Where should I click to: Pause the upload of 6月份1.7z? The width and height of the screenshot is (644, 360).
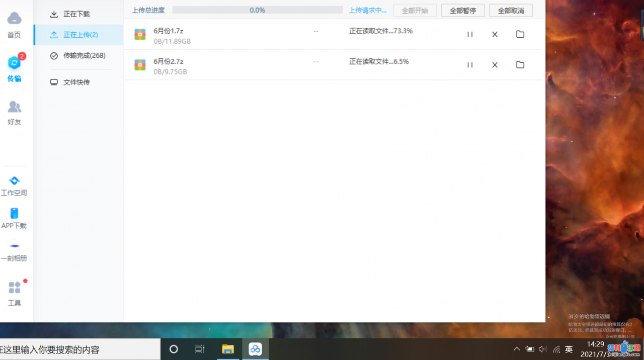[x=469, y=34]
